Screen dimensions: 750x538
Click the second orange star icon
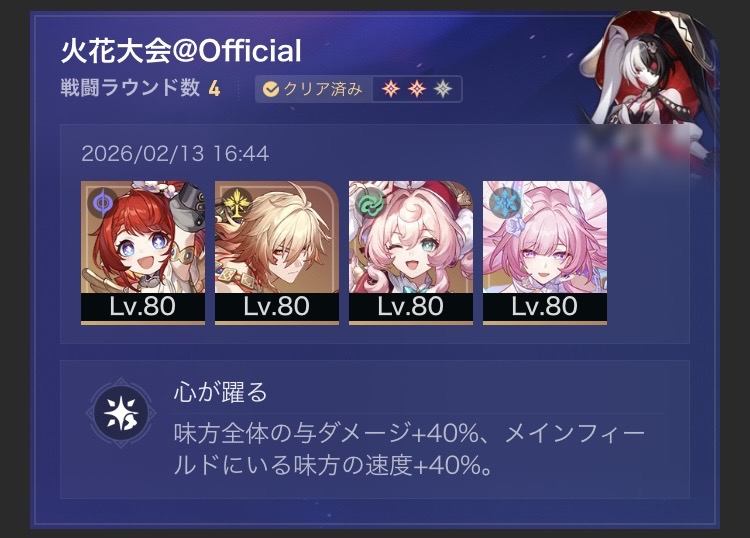(x=417, y=89)
